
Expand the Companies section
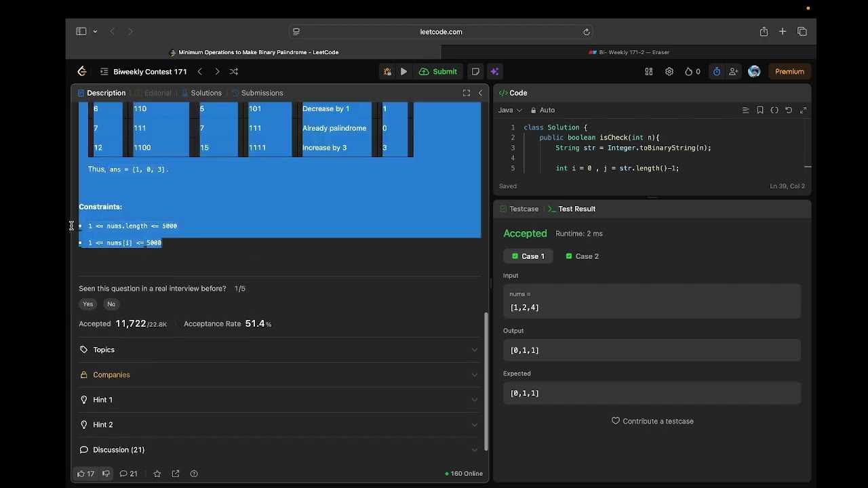279,375
